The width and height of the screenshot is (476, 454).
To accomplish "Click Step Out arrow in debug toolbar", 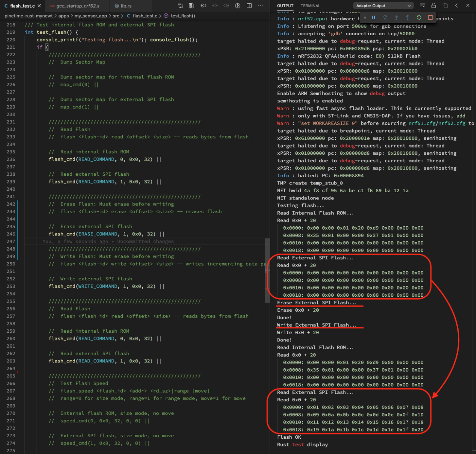I will [x=407, y=17].
